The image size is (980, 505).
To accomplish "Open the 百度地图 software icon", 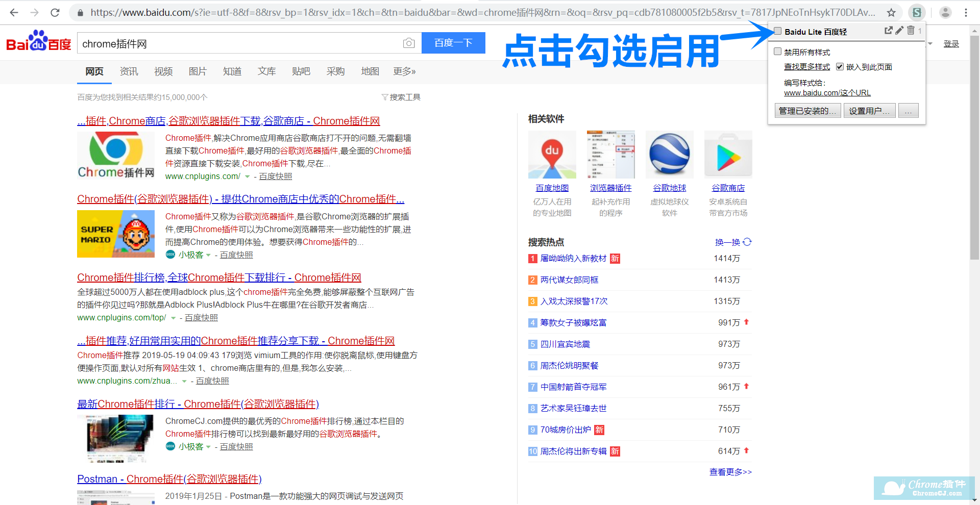I will point(552,155).
